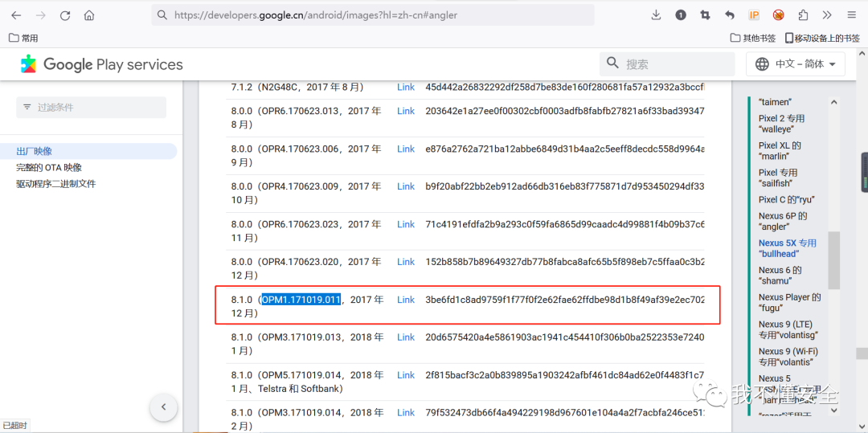Open the downloads panel icon

point(656,15)
